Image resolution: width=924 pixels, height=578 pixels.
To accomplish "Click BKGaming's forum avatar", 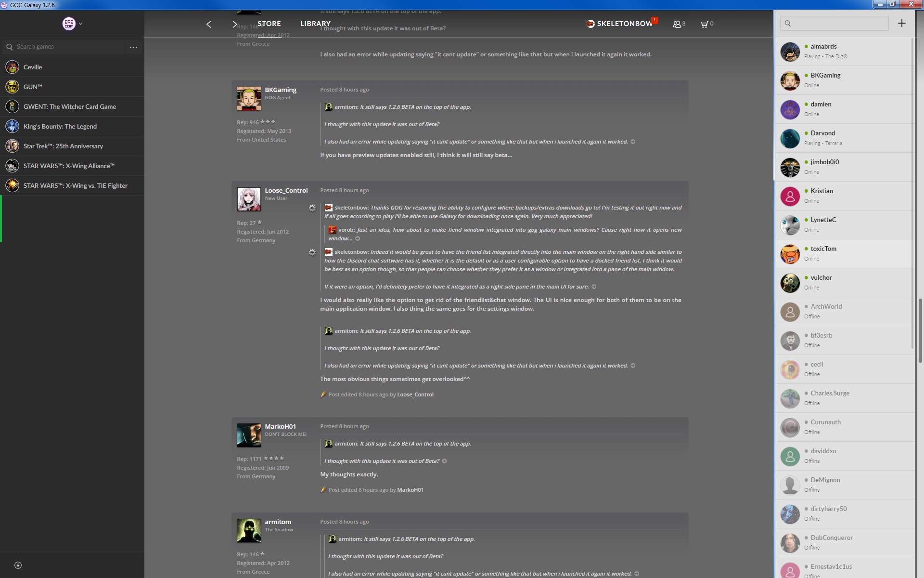I will tap(249, 99).
